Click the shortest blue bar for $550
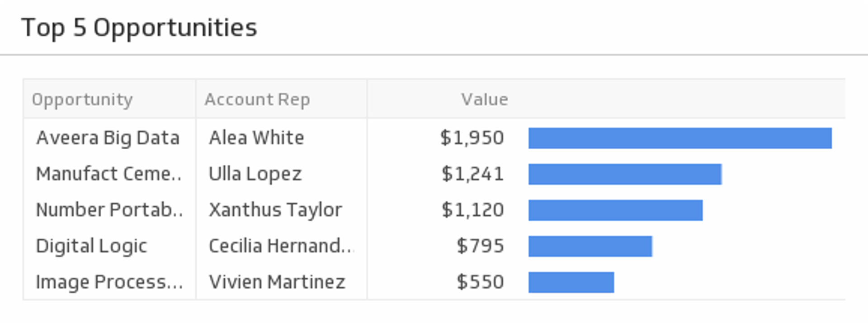The height and width of the screenshot is (323, 868). pyautogui.click(x=571, y=282)
